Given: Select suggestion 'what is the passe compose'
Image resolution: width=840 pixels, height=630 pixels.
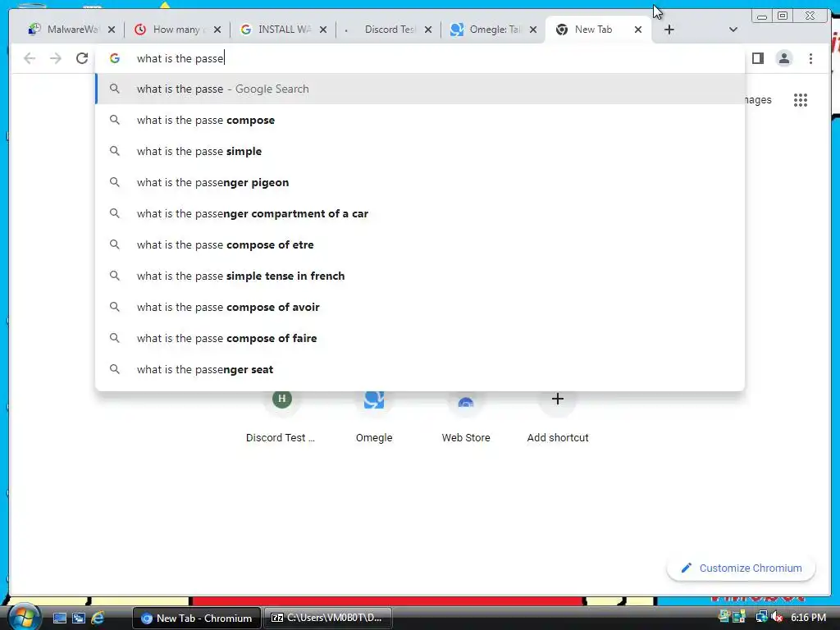Looking at the screenshot, I should pyautogui.click(x=420, y=120).
